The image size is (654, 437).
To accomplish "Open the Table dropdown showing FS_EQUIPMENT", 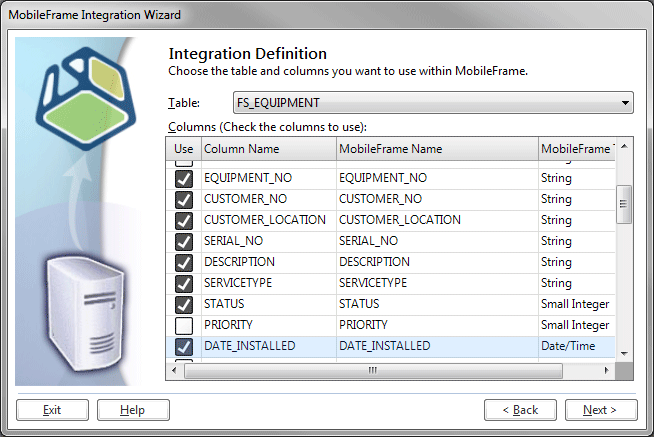I will [x=433, y=103].
